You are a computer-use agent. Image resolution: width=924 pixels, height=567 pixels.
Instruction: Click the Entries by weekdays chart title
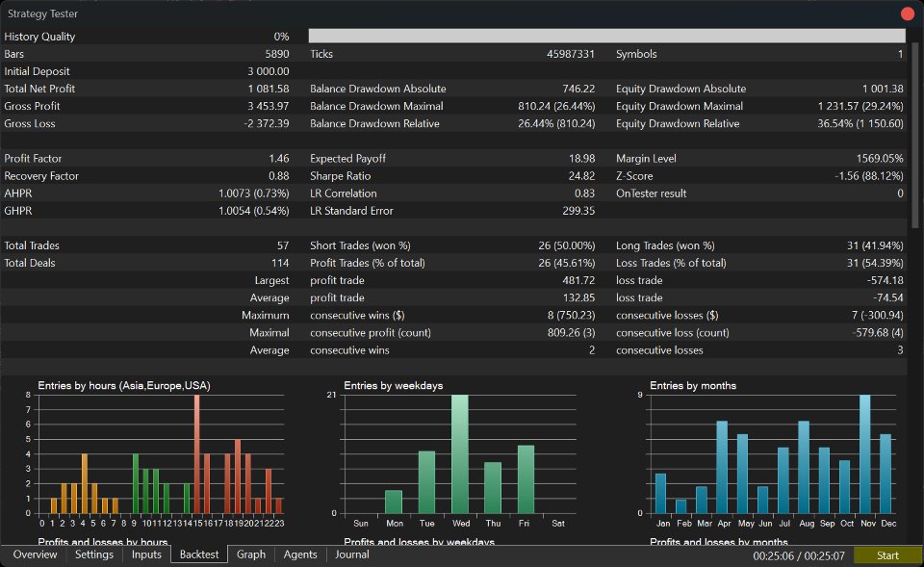point(393,385)
